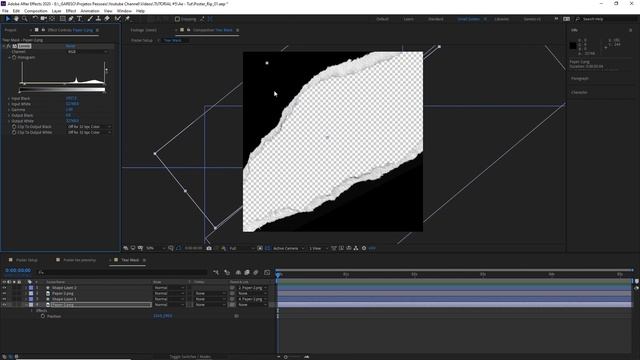Select the Zoom magnifier tool

click(x=24, y=19)
